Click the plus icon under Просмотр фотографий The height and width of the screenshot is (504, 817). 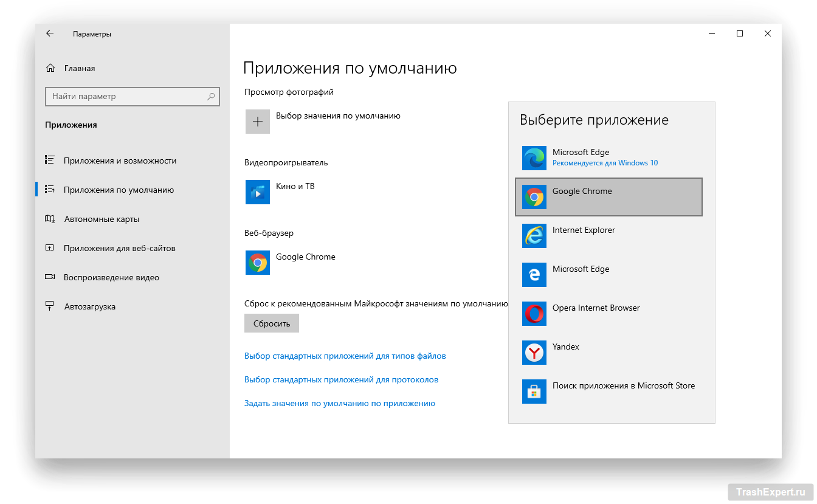pos(258,122)
